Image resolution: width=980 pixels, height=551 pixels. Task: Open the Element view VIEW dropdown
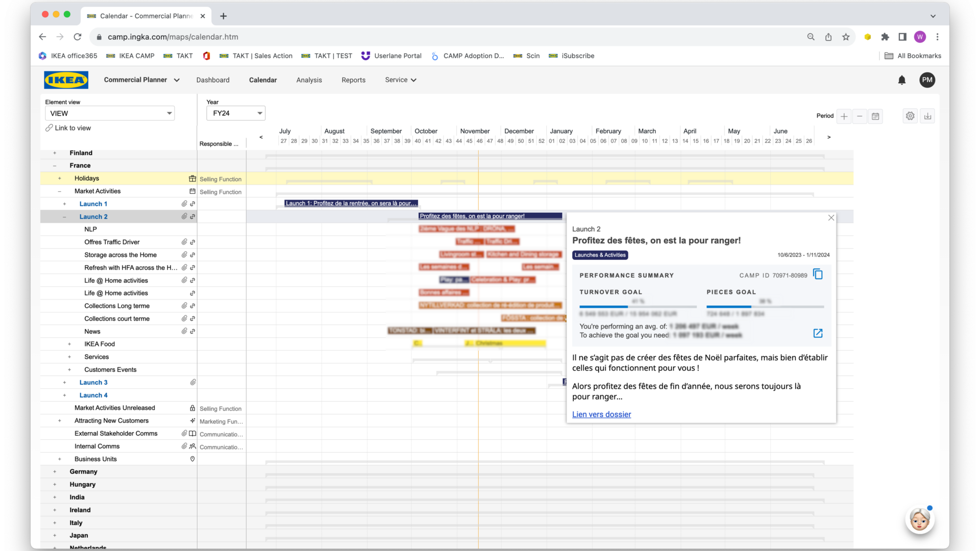point(110,113)
